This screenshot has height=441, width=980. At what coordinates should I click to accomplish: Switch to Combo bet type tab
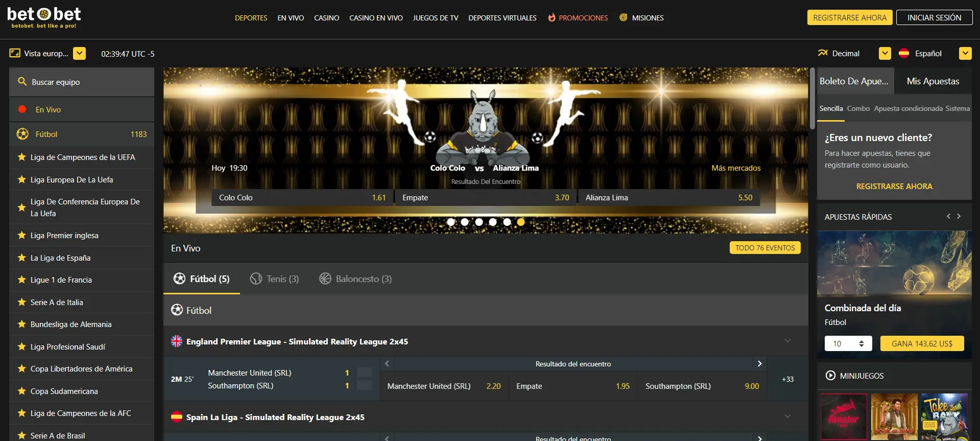(858, 108)
